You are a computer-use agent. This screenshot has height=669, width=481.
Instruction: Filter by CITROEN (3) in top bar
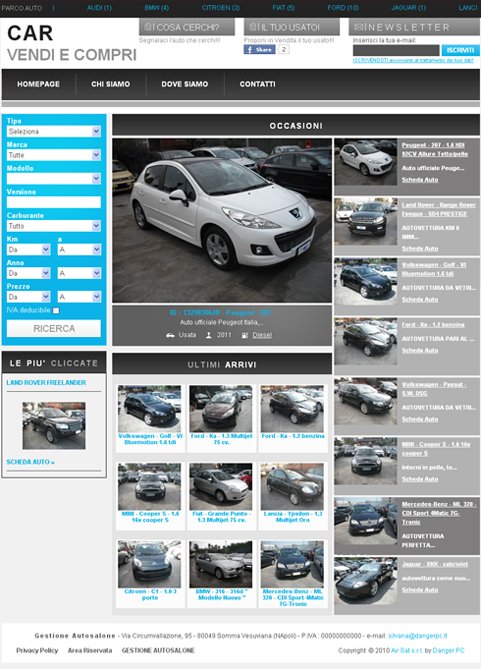[x=221, y=8]
